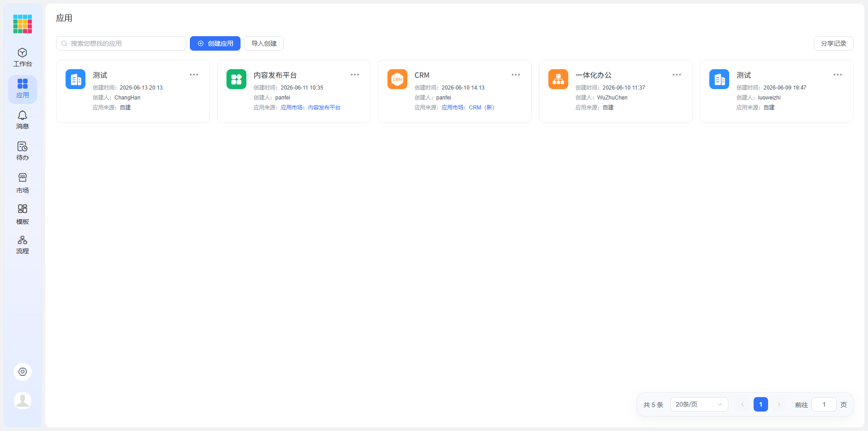Screen dimensions: 868x431
Task: Click the orange 一体化办公 app icon
Action: pos(558,79)
